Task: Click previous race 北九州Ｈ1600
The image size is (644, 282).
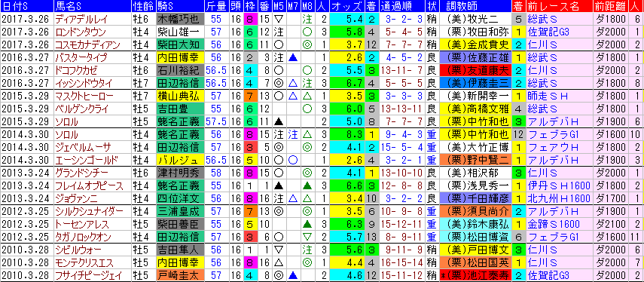Action: (x=560, y=199)
